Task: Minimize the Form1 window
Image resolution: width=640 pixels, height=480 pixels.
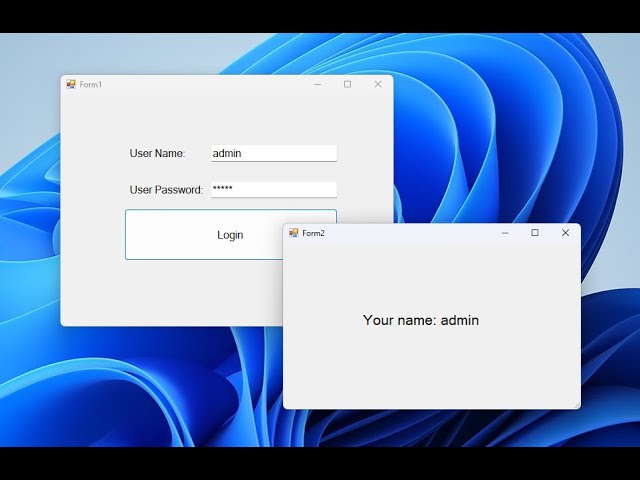Action: [318, 84]
